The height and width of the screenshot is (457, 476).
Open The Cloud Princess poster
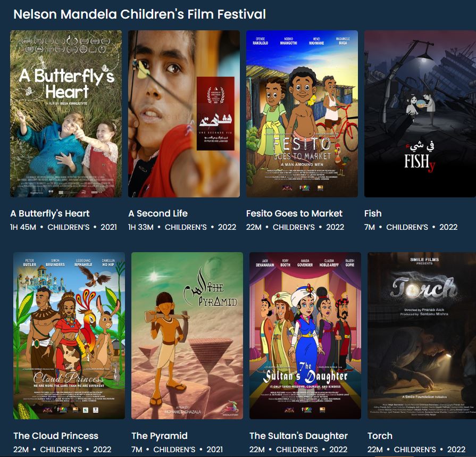(x=69, y=336)
